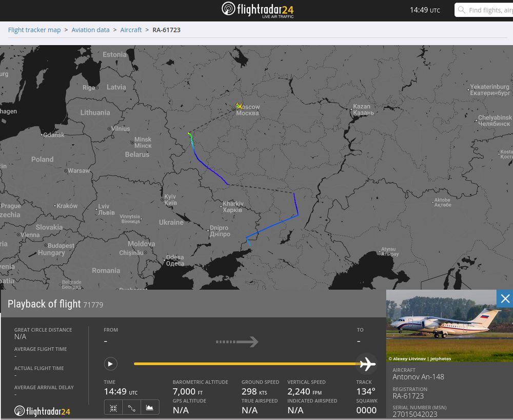Click the Yekaterinburg city label on map
The width and height of the screenshot is (513, 420).
click(x=490, y=90)
